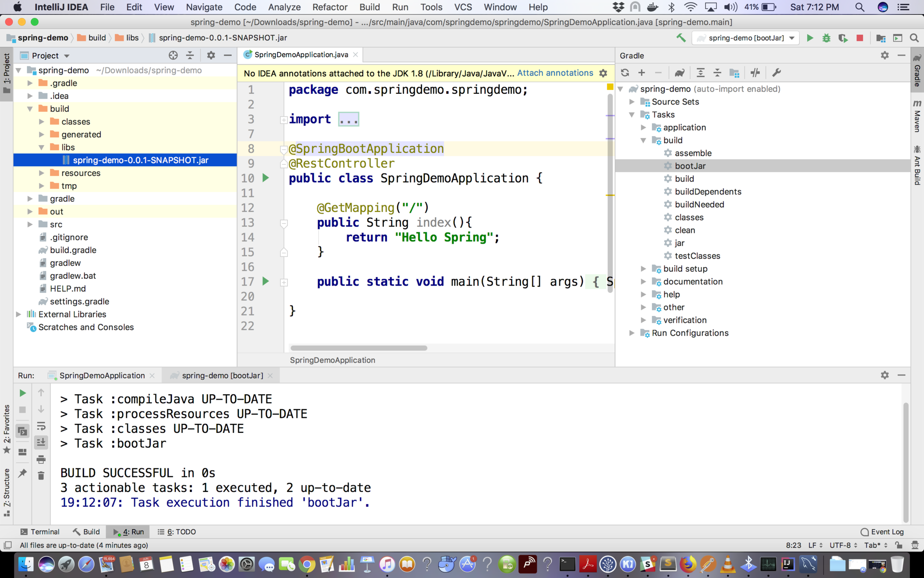
Task: Switch to the SpringDemoApplication run tab
Action: (x=102, y=375)
